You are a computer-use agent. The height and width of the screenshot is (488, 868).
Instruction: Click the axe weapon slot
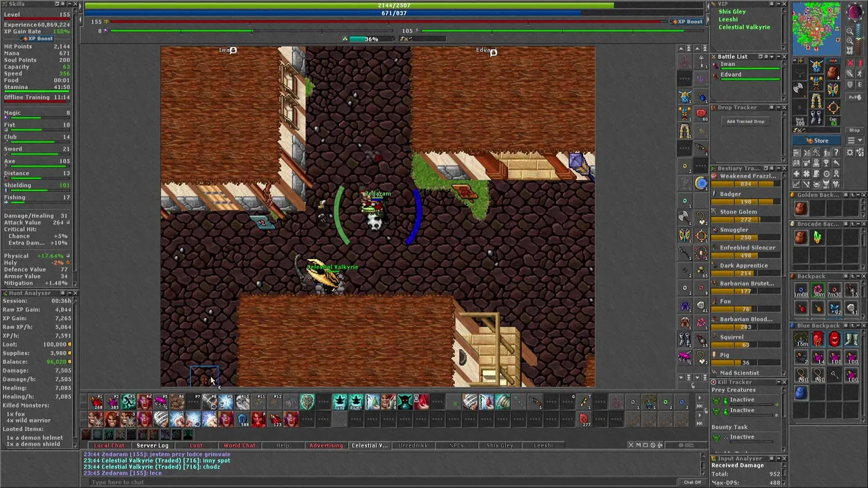[x=799, y=89]
